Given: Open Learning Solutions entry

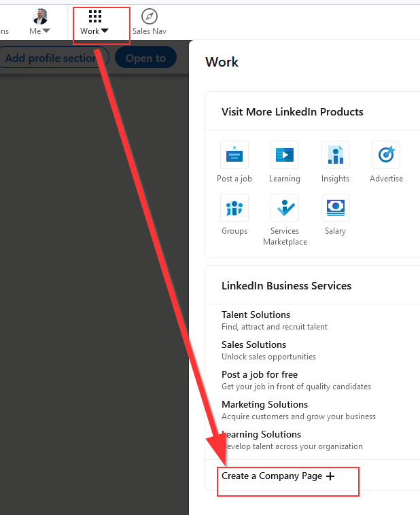Looking at the screenshot, I should point(262,434).
